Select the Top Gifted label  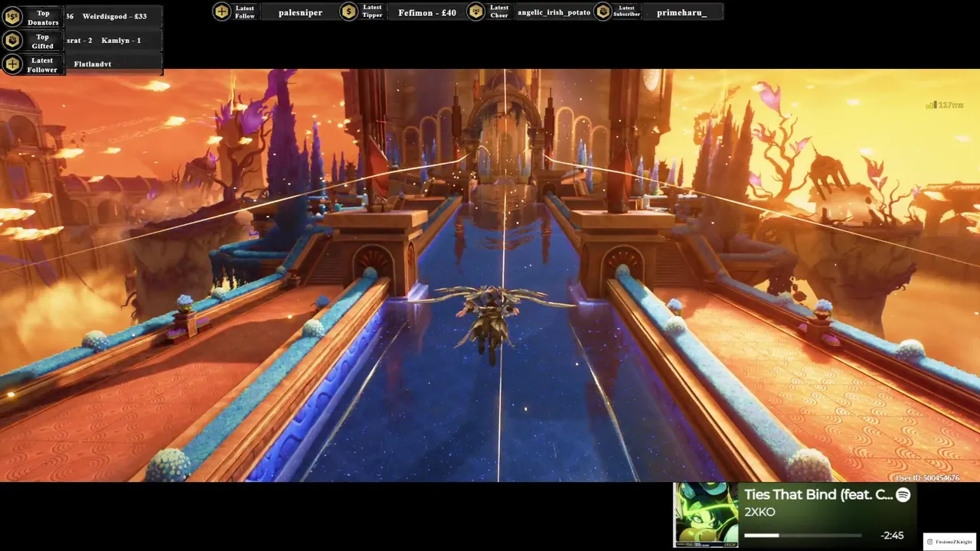(43, 41)
